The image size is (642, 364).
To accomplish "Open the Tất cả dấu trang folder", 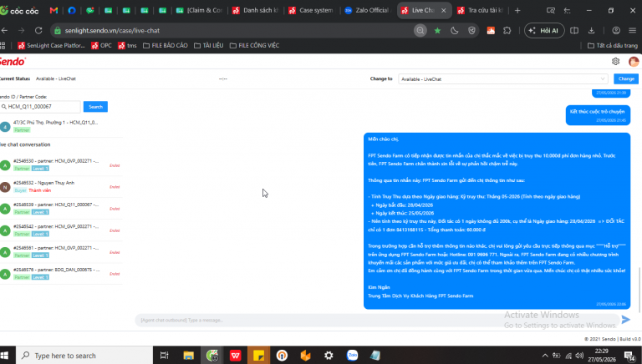I will click(613, 45).
